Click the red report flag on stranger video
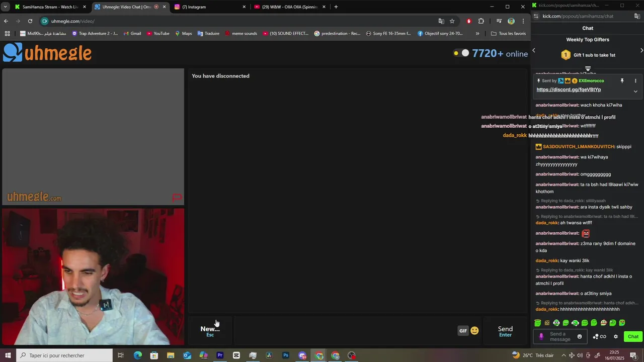The image size is (644, 362). point(177,198)
